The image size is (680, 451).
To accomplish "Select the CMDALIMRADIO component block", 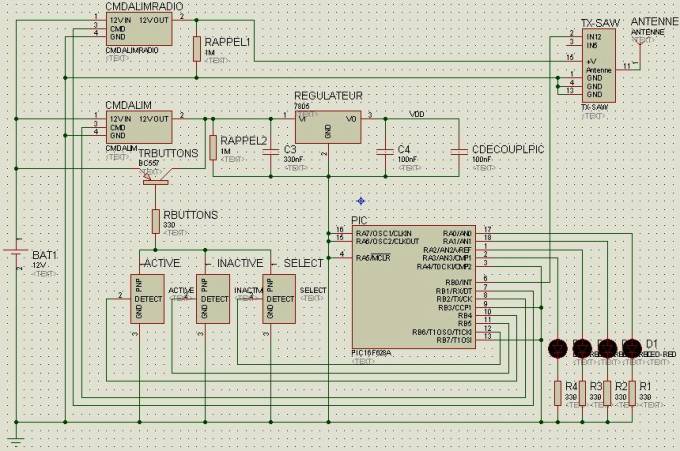I will pyautogui.click(x=138, y=29).
